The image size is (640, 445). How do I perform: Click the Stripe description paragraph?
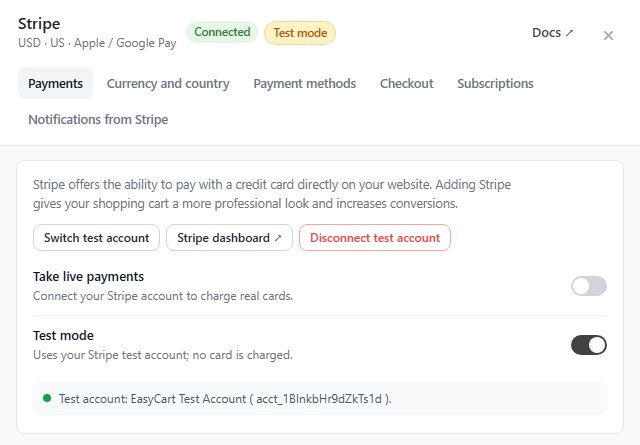(272, 194)
